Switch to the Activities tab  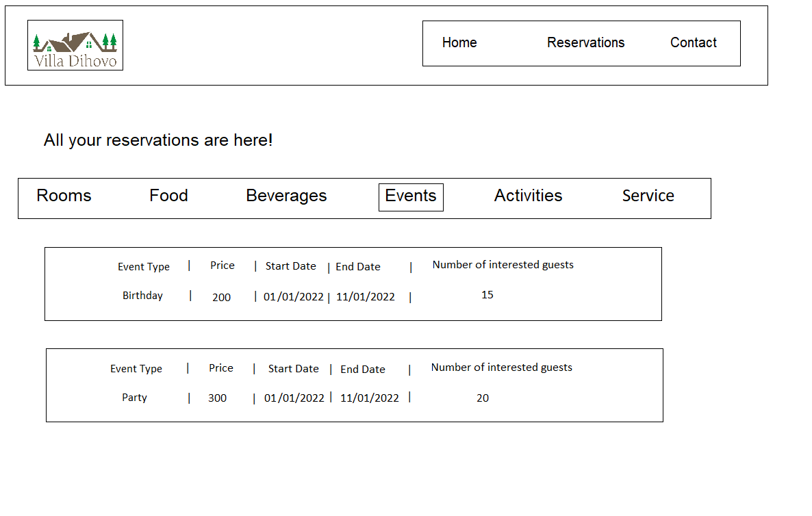point(528,196)
